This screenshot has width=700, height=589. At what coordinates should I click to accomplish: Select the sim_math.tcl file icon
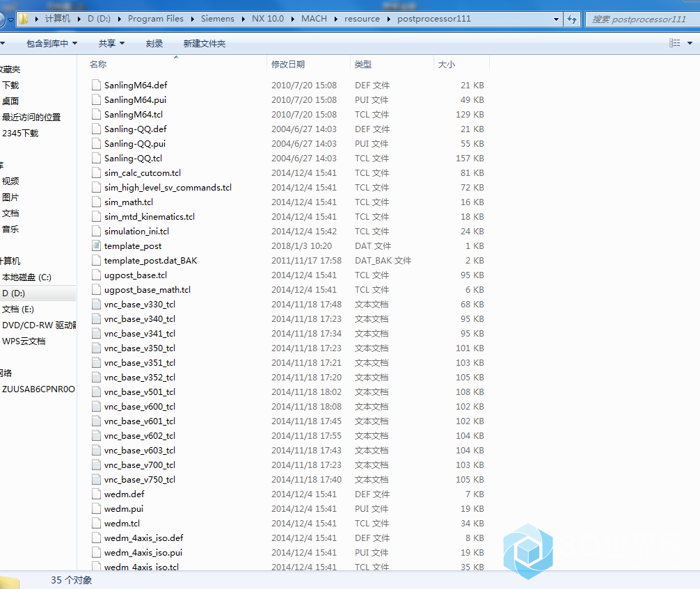(x=96, y=202)
